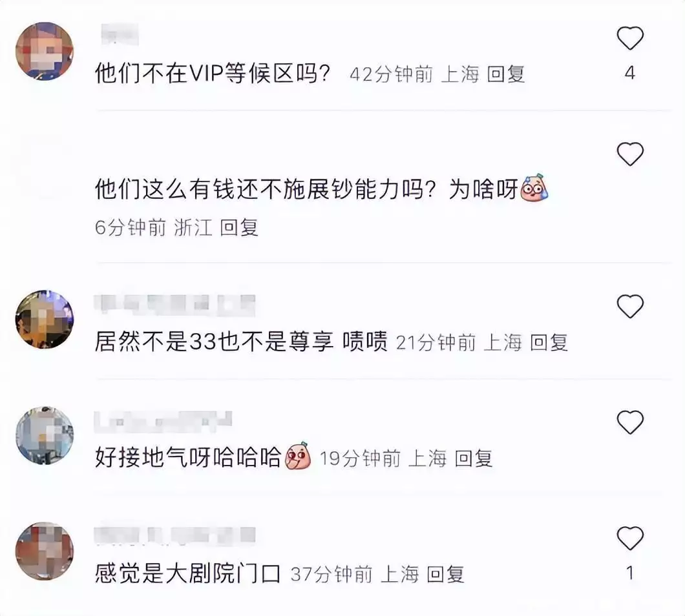Tap the blurred username above 好接地气
This screenshot has width=685, height=616.
(x=163, y=420)
